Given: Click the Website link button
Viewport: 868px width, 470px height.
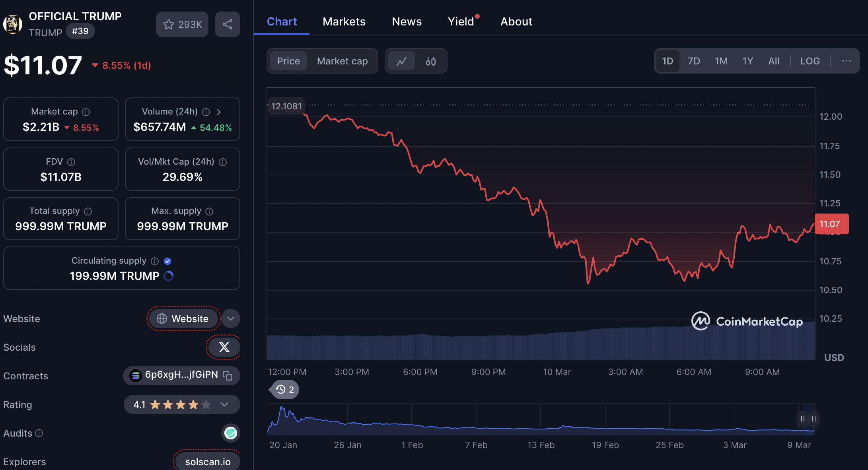Looking at the screenshot, I should click(184, 319).
